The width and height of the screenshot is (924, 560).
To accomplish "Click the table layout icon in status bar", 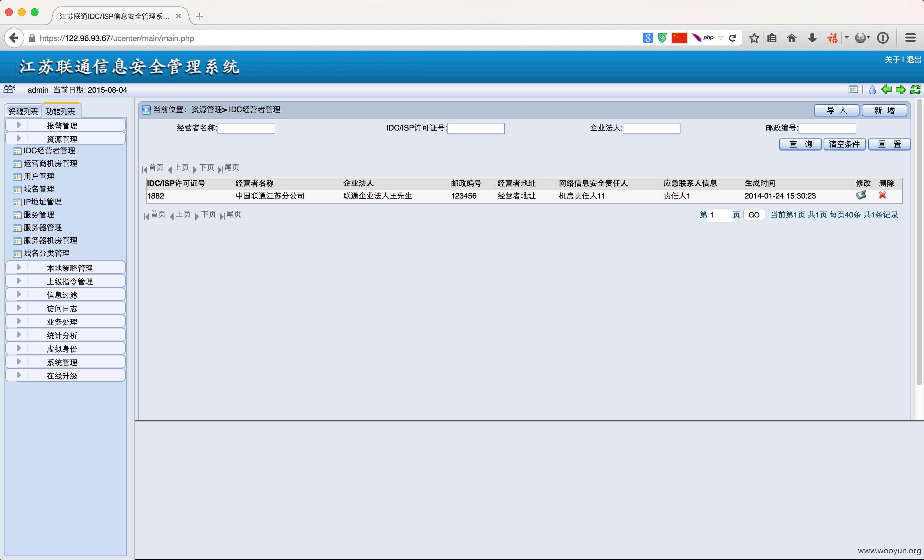I will click(853, 89).
